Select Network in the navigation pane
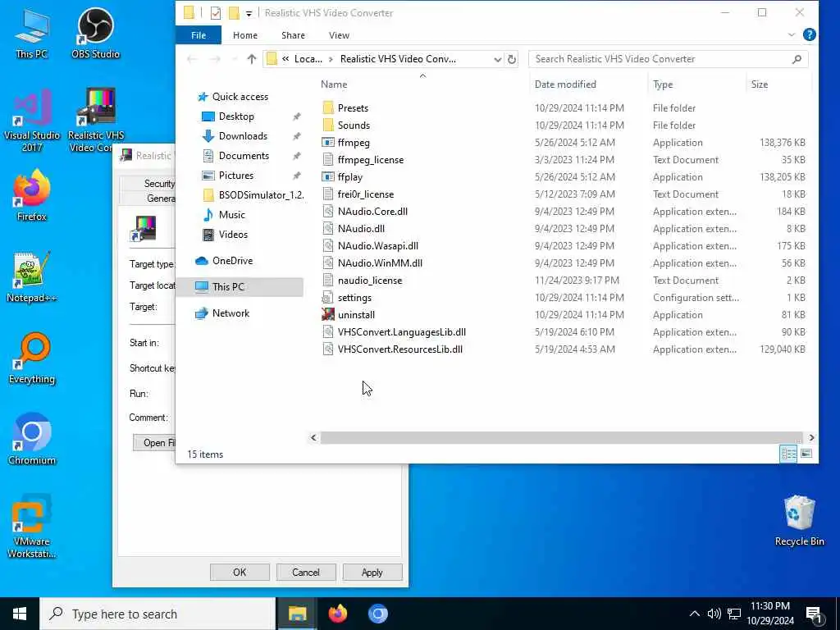 (231, 313)
